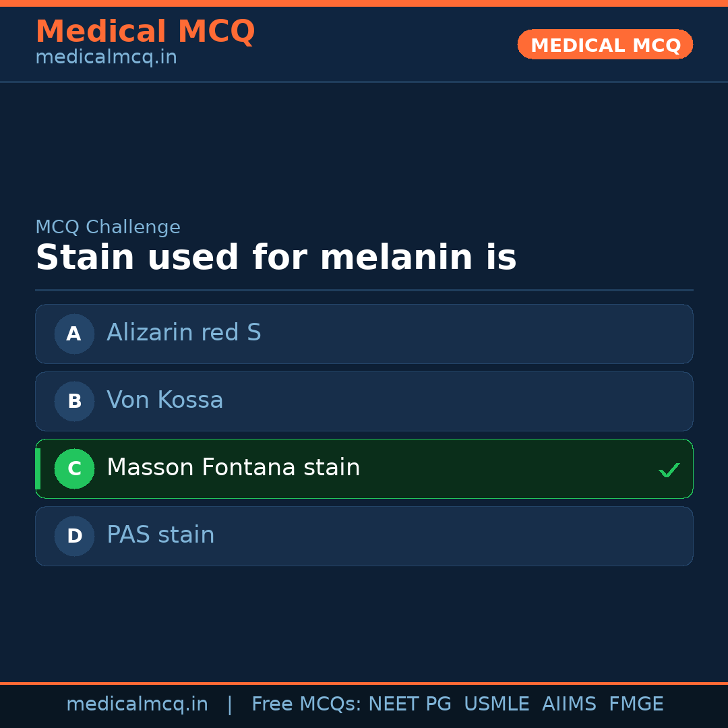Click the orange MEDICAL MCQ badge

coord(605,44)
